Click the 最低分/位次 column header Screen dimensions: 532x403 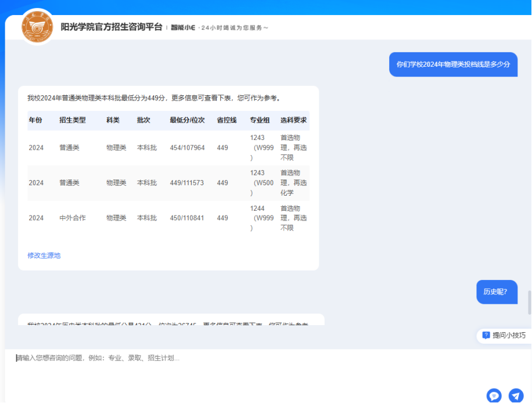187,120
